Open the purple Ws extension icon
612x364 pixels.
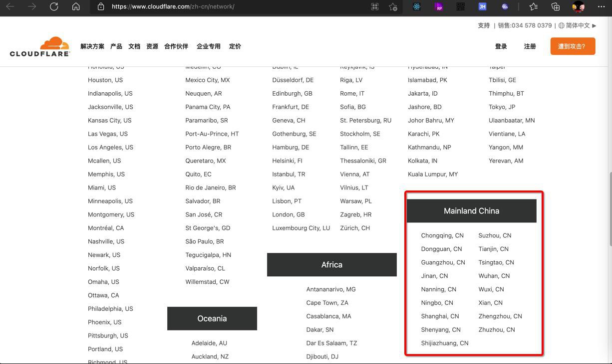505,6
